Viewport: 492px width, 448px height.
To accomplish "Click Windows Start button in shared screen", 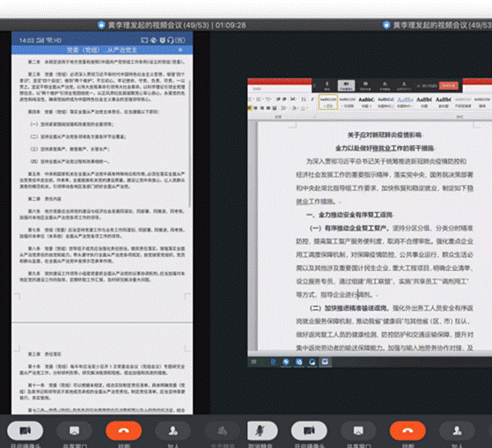I will tap(253, 362).
